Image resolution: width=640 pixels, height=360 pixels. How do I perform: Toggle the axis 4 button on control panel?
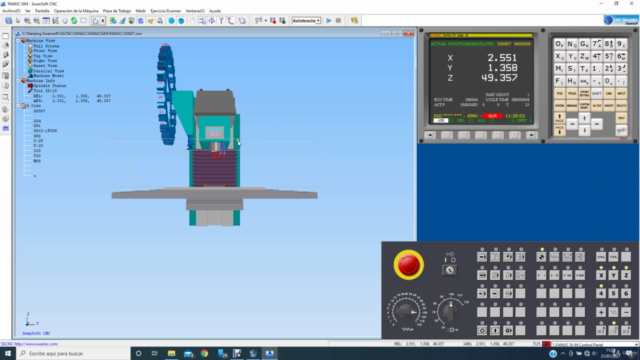(601, 293)
